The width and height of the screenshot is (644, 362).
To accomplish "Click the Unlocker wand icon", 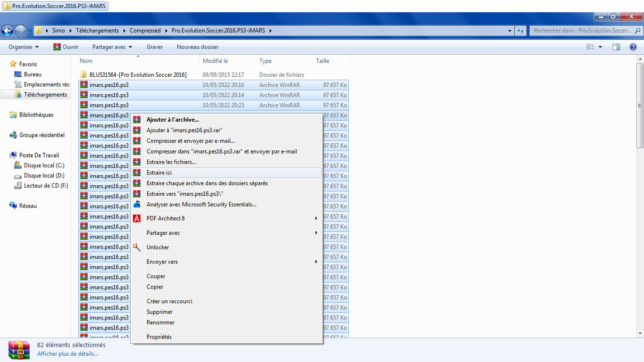I will (137, 247).
